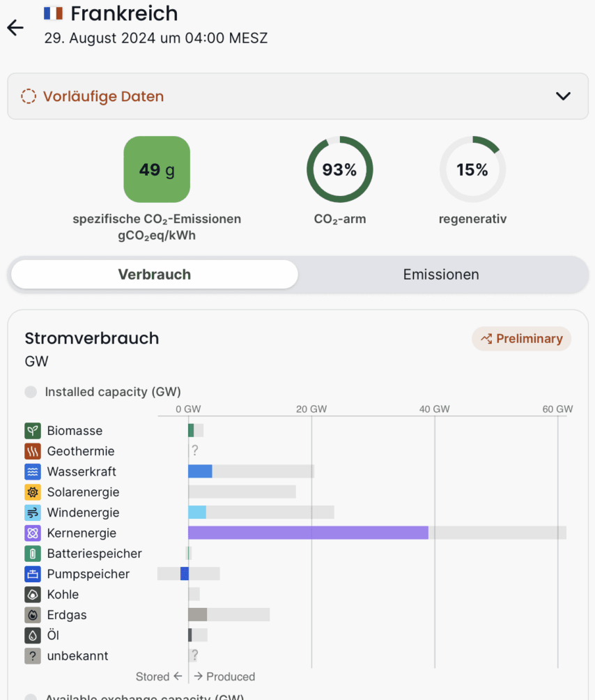595x700 pixels.
Task: Click the Solarenergie sun icon
Action: 33,492
